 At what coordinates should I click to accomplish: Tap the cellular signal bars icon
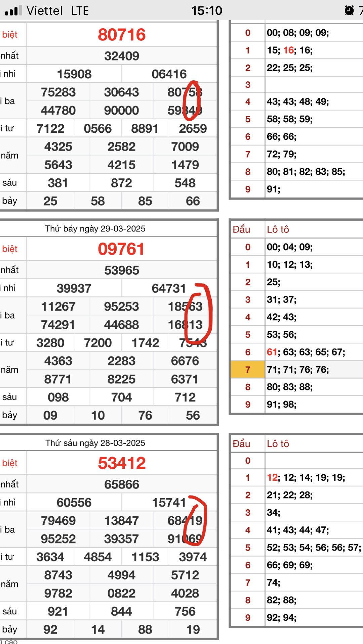click(13, 11)
